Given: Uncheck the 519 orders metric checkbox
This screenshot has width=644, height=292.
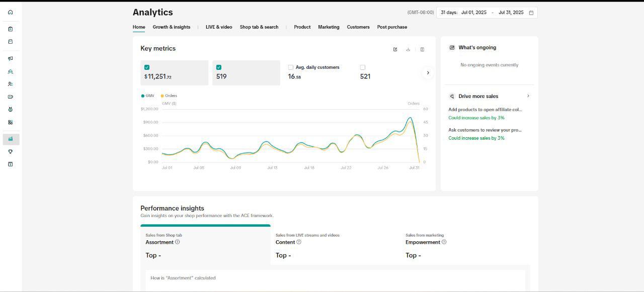Looking at the screenshot, I should (x=219, y=67).
